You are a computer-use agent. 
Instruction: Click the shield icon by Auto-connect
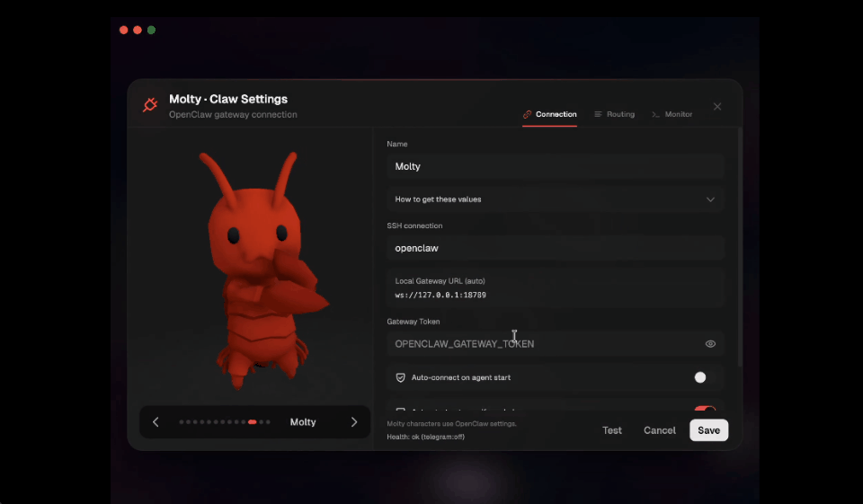click(401, 377)
